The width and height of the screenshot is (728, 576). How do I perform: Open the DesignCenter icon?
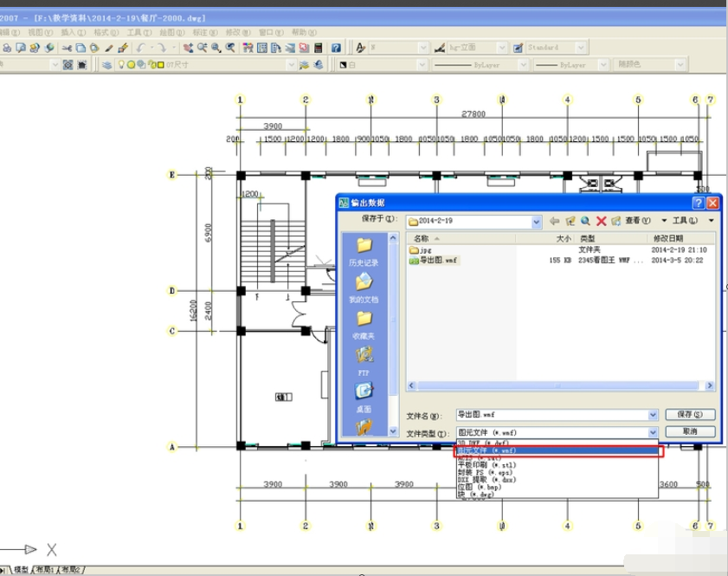[x=262, y=48]
